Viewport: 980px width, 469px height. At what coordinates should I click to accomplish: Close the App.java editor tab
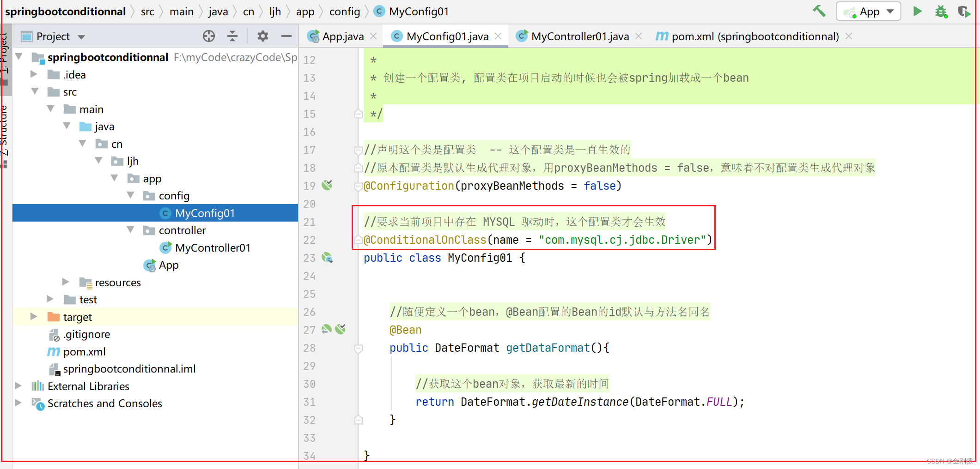(374, 36)
